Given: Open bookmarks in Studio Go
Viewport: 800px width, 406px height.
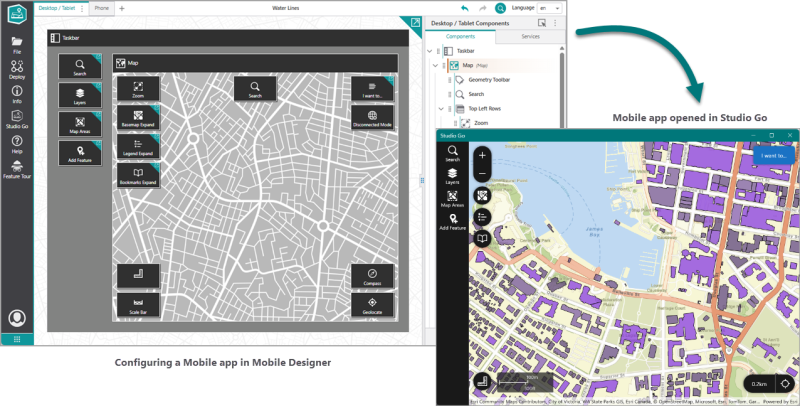Looking at the screenshot, I should coord(482,238).
